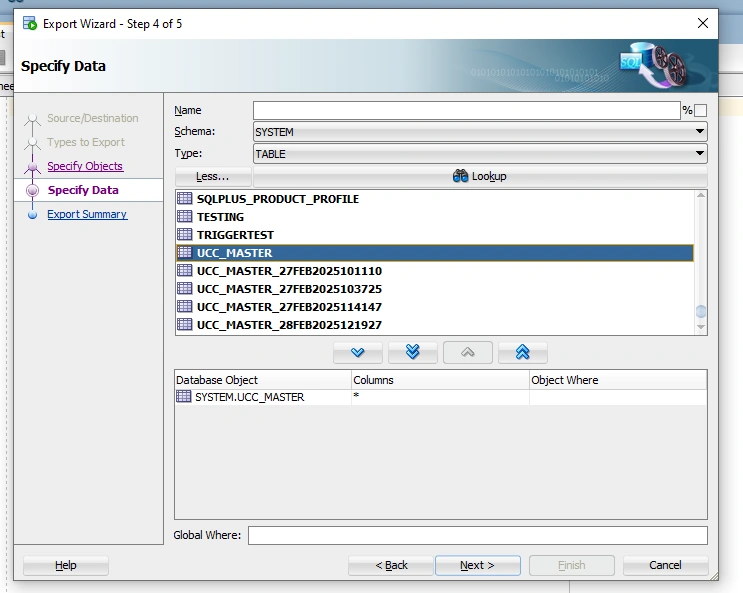Viewport: 743px width, 593px height.
Task: Click the single up-arrow remove button
Action: click(x=468, y=352)
